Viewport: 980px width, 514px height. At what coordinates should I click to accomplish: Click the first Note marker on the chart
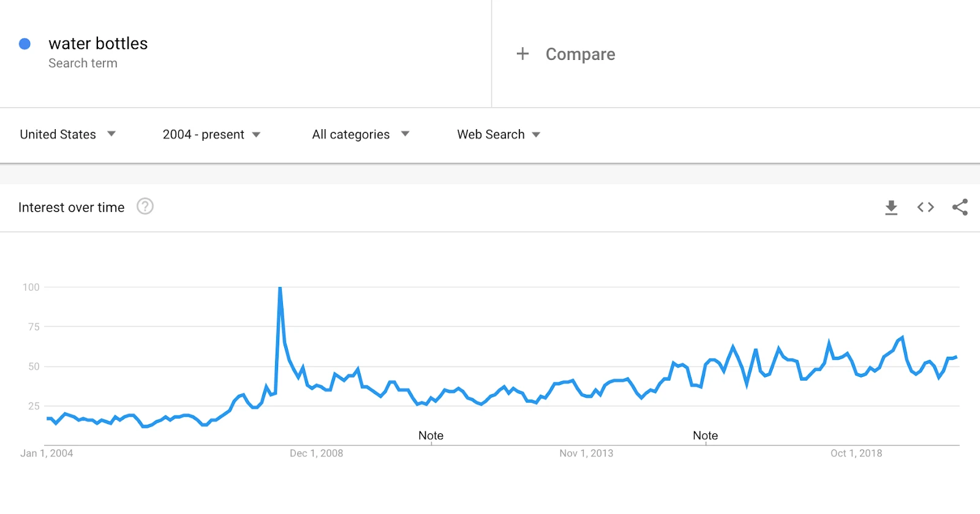[x=431, y=436]
